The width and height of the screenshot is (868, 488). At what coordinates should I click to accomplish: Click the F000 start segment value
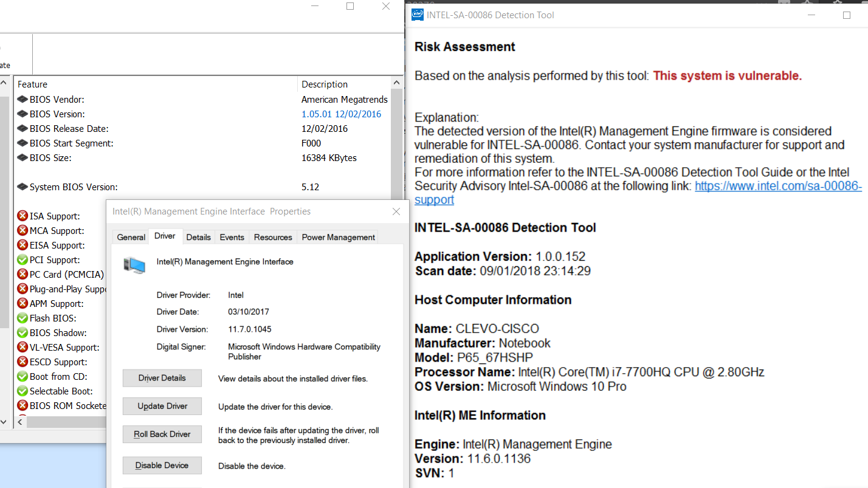pos(311,143)
